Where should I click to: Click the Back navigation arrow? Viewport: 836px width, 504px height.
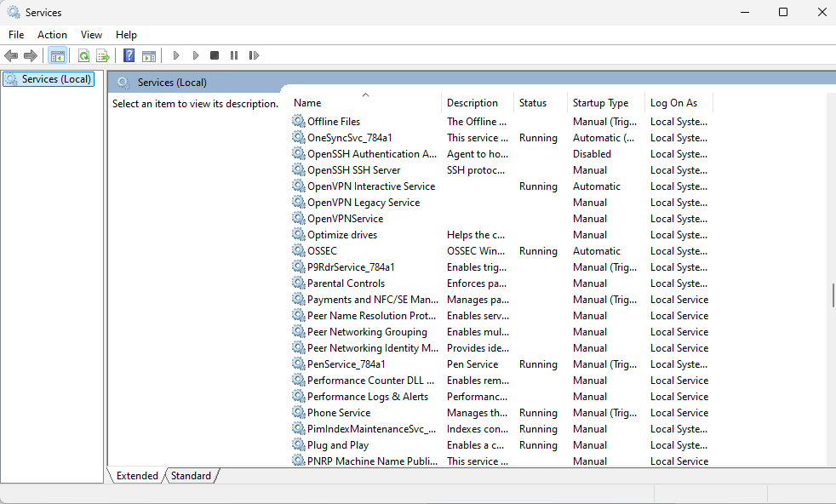[x=11, y=55]
